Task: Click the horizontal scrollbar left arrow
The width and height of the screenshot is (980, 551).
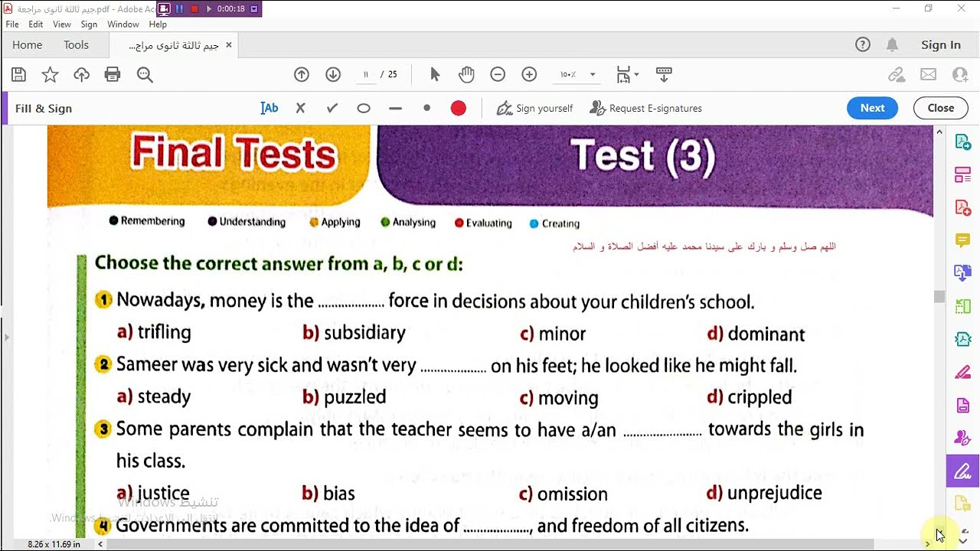Action: coord(100,544)
